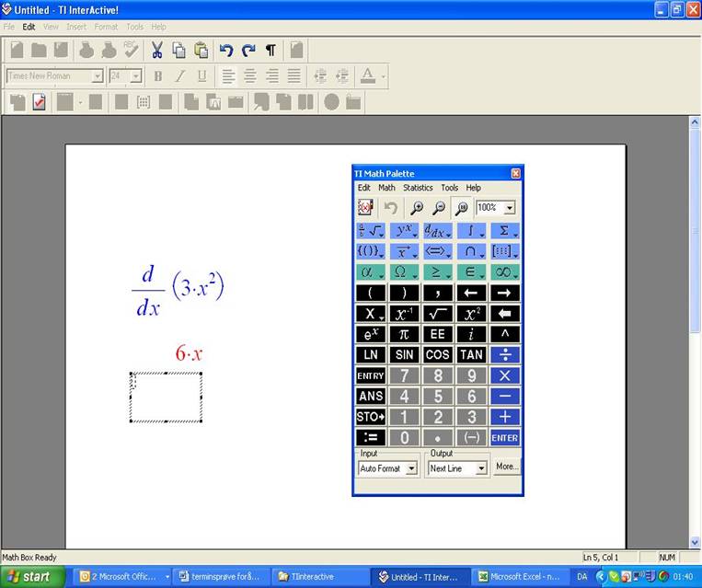Toggle italic formatting button
702x588 pixels.
[x=179, y=76]
